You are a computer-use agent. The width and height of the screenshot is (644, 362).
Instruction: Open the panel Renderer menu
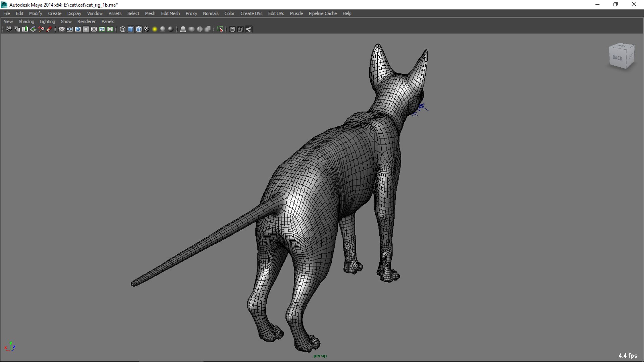86,21
